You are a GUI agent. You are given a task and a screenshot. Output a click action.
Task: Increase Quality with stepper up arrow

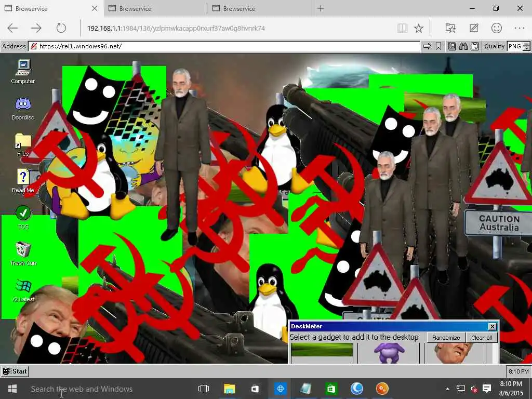point(526,44)
